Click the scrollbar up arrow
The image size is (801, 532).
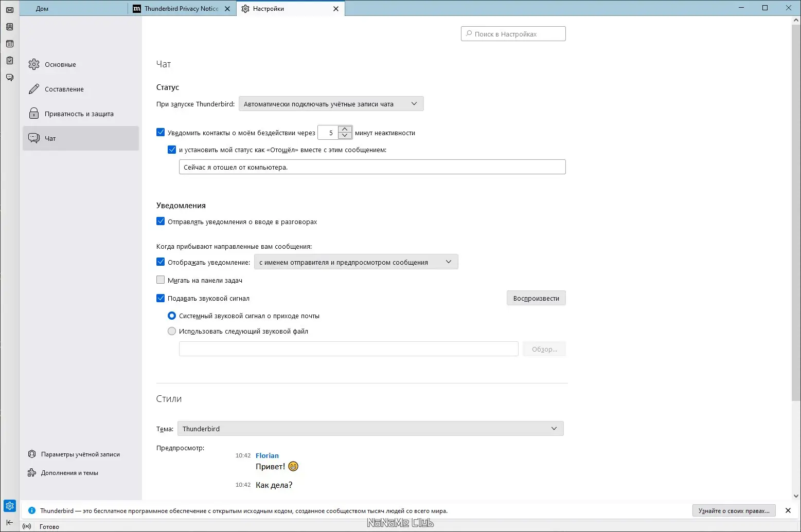click(x=796, y=20)
